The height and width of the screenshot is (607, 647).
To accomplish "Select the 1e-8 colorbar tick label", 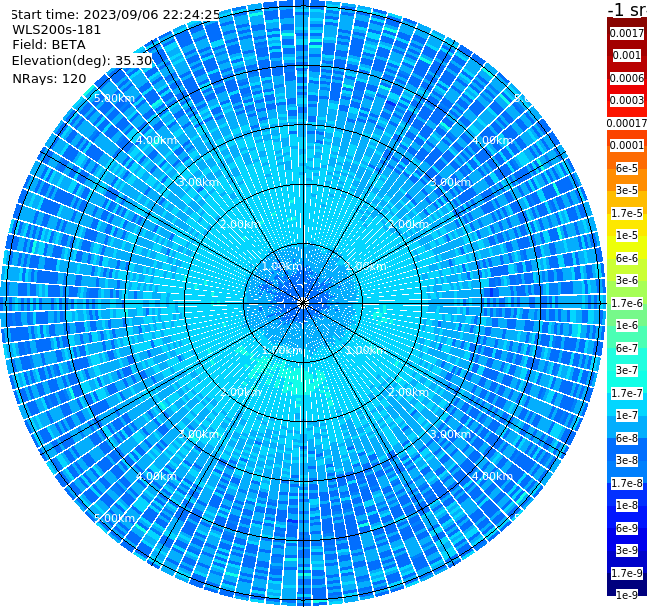I will click(627, 505).
